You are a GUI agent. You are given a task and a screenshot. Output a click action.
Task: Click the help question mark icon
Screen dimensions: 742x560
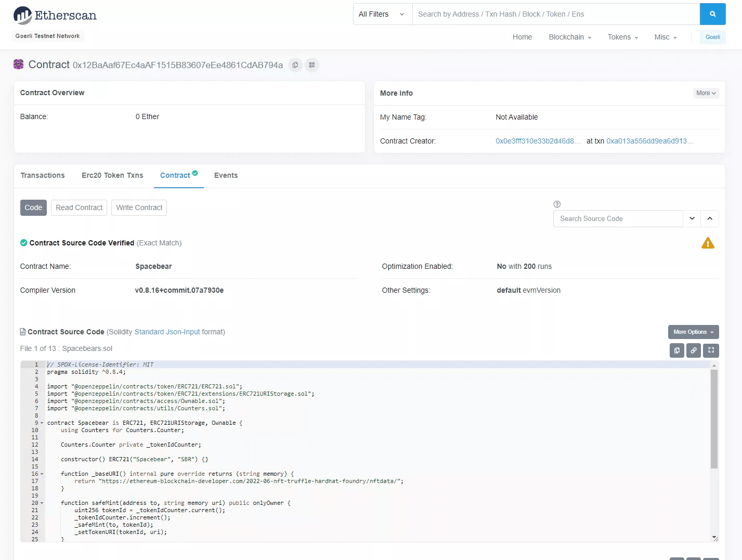[557, 204]
